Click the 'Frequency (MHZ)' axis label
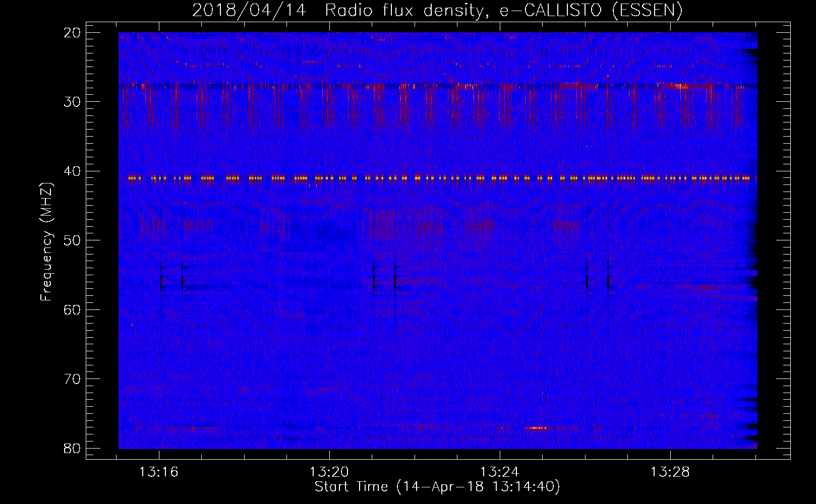The height and width of the screenshot is (504, 816). pyautogui.click(x=46, y=242)
